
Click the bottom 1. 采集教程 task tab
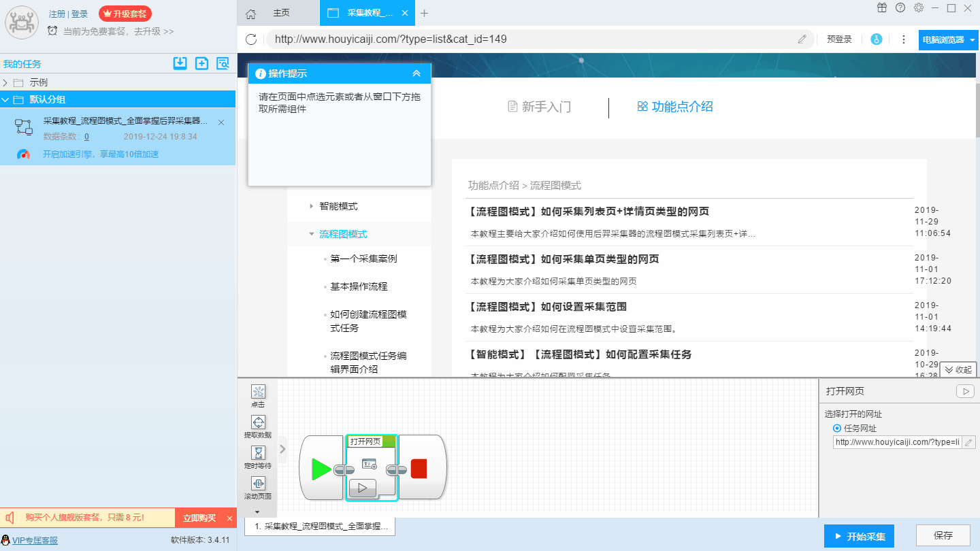[x=320, y=526]
